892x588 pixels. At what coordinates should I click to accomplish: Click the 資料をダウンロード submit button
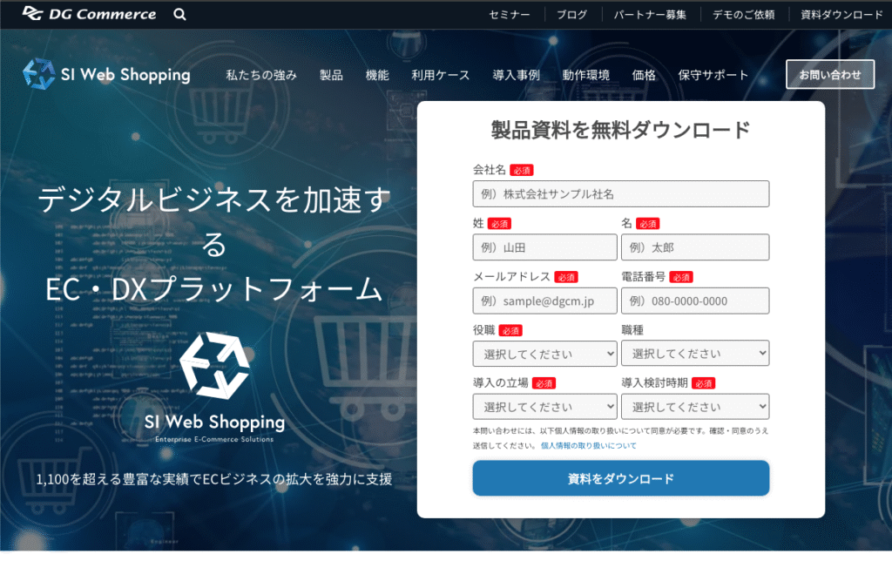tap(620, 477)
